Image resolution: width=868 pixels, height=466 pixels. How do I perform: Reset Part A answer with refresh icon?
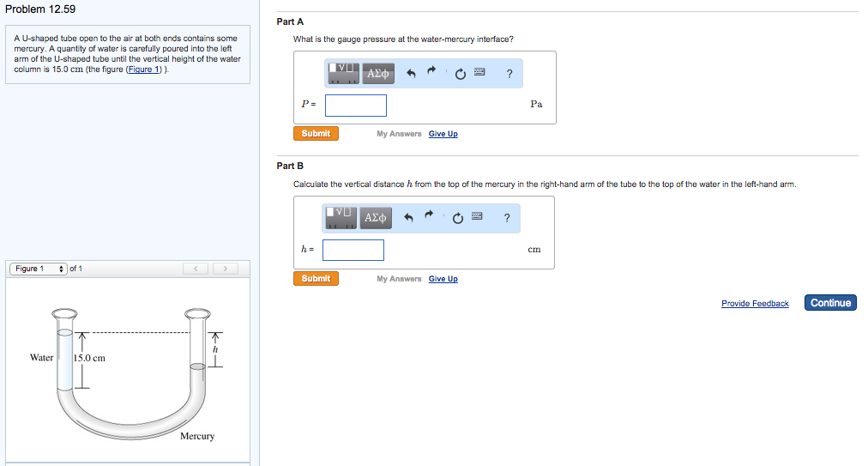pos(460,74)
